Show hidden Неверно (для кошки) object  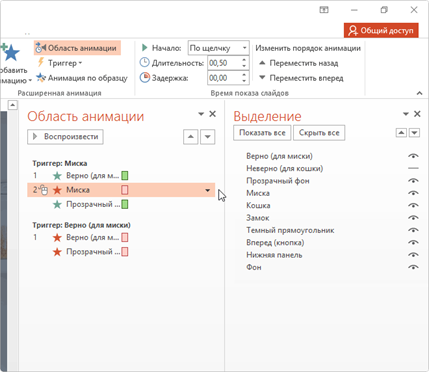point(413,168)
